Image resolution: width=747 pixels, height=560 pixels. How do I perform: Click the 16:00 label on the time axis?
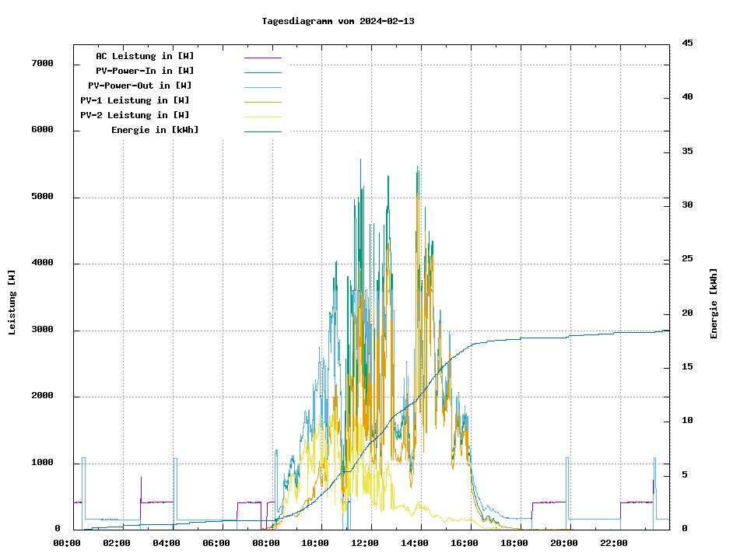tap(465, 543)
